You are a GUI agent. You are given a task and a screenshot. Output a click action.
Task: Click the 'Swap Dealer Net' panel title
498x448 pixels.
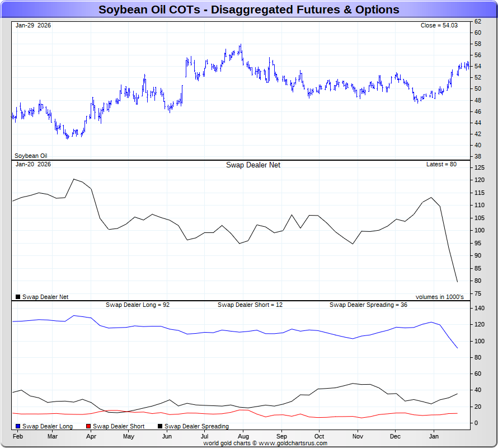click(253, 165)
